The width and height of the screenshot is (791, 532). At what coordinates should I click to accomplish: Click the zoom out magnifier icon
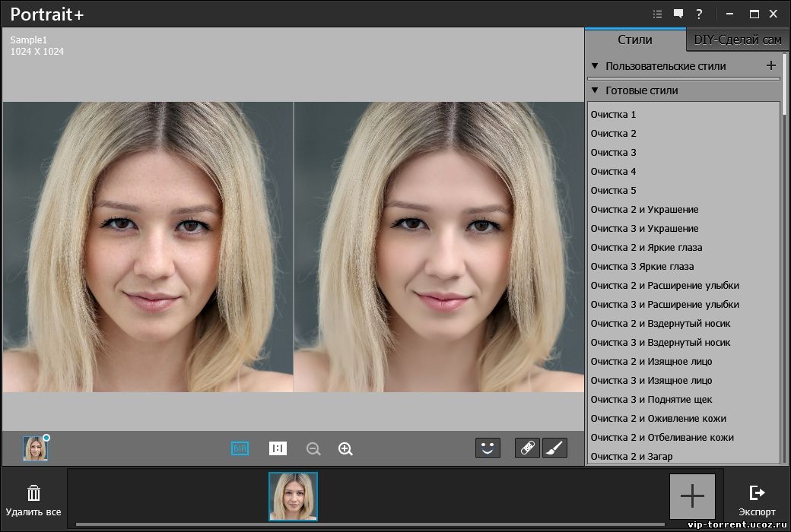313,449
